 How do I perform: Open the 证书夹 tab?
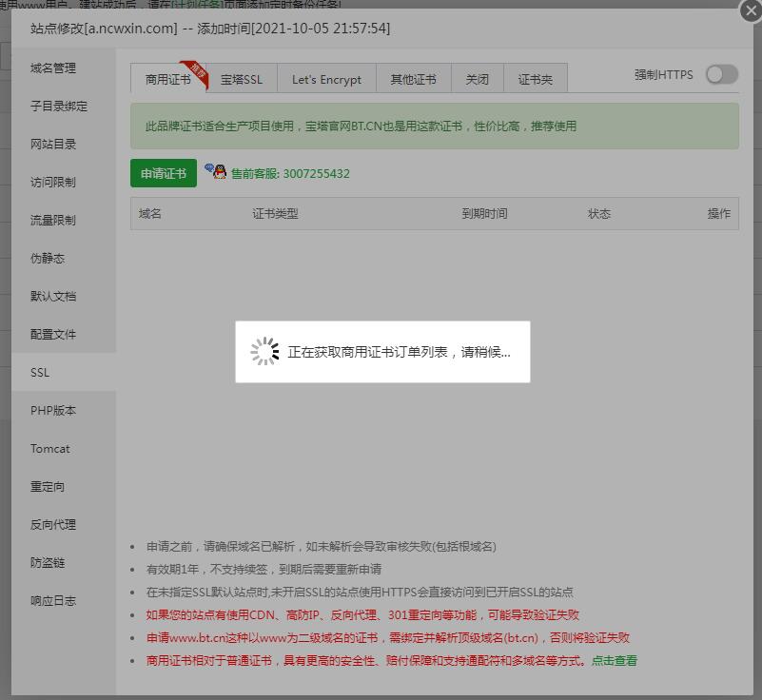(536, 79)
